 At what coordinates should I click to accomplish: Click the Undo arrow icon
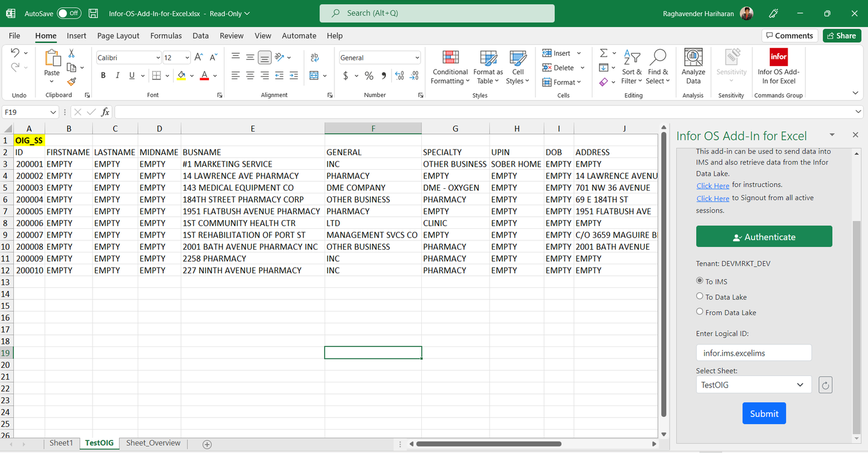click(15, 53)
